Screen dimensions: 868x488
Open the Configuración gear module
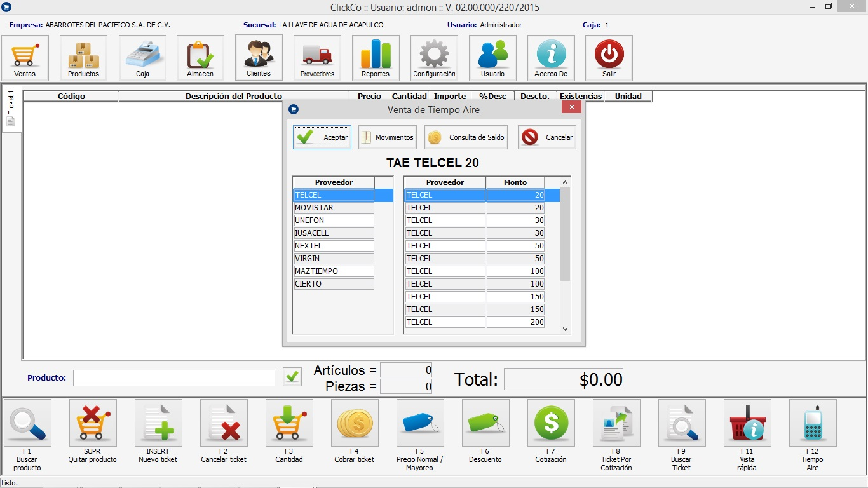coord(434,58)
